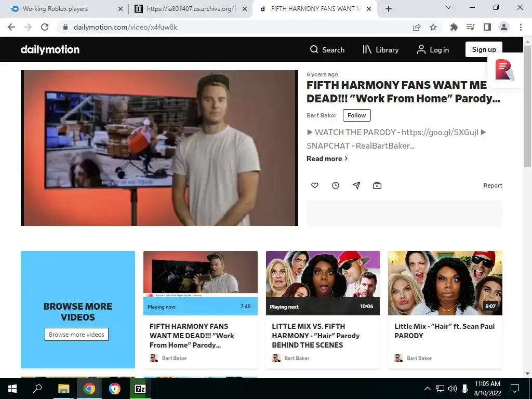Open Playing now video thumbnail
The height and width of the screenshot is (399, 532).
201,283
